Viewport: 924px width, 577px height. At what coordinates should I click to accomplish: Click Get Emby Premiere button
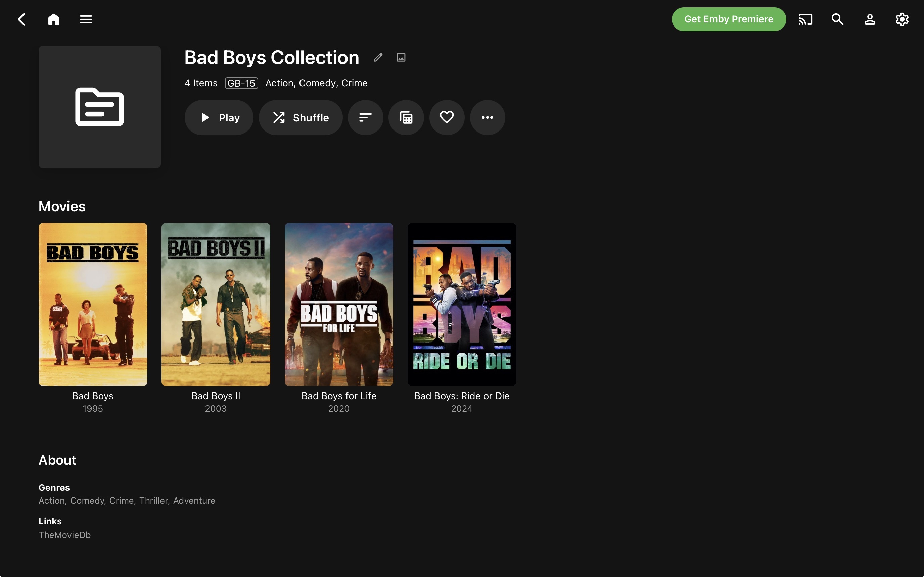point(729,19)
